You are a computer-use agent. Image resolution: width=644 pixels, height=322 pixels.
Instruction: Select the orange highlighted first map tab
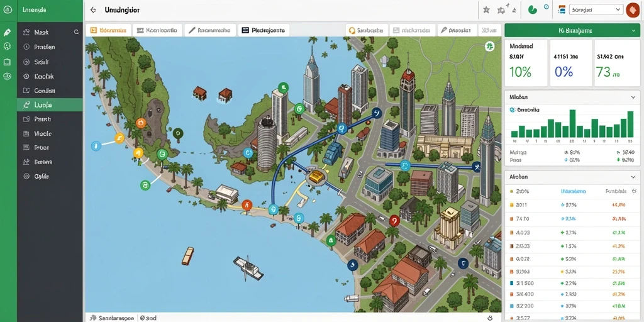pyautogui.click(x=108, y=30)
